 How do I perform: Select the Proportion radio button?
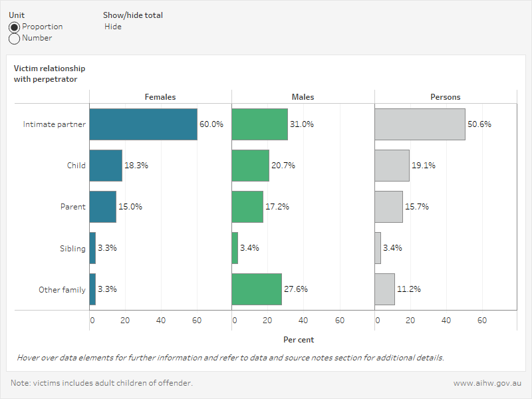point(13,27)
